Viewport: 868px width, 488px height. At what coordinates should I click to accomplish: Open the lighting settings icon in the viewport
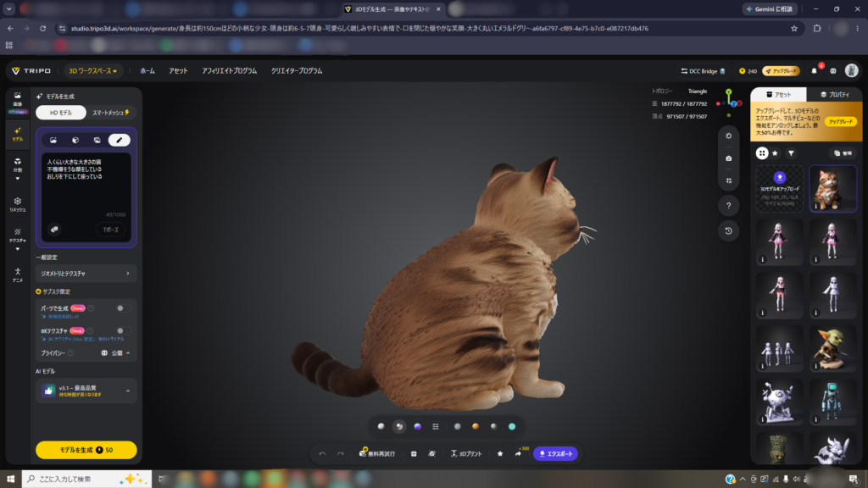pyautogui.click(x=728, y=136)
